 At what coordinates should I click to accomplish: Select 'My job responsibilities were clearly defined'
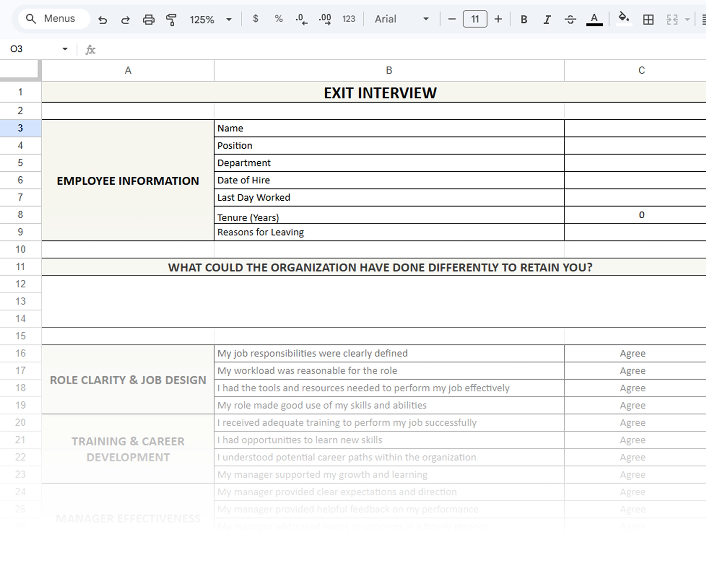[x=389, y=354]
